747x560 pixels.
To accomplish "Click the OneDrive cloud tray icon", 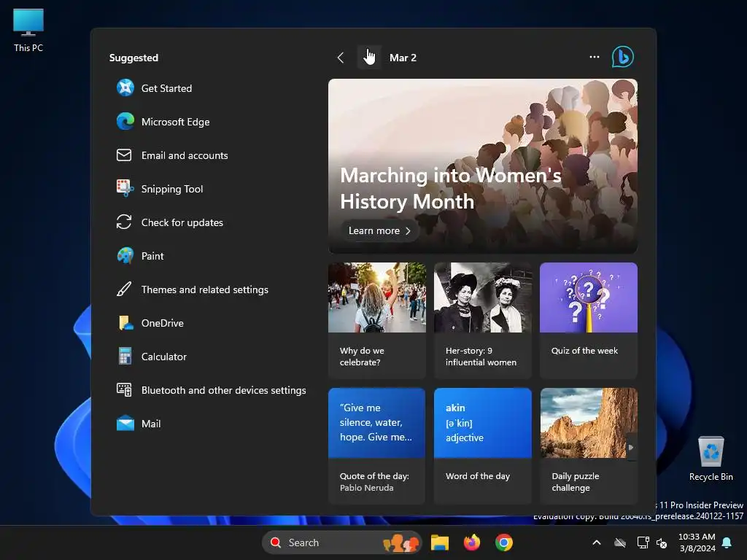I will click(x=620, y=542).
